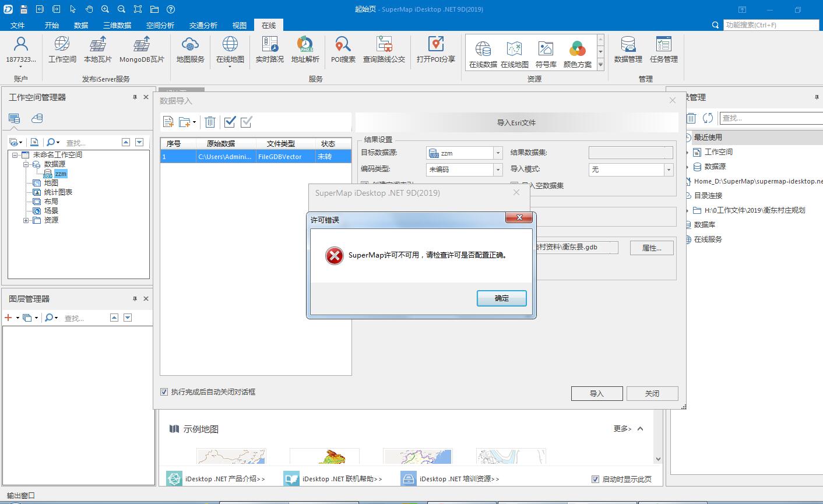
Task: Collapse the 数据源 tree node
Action: 26,164
